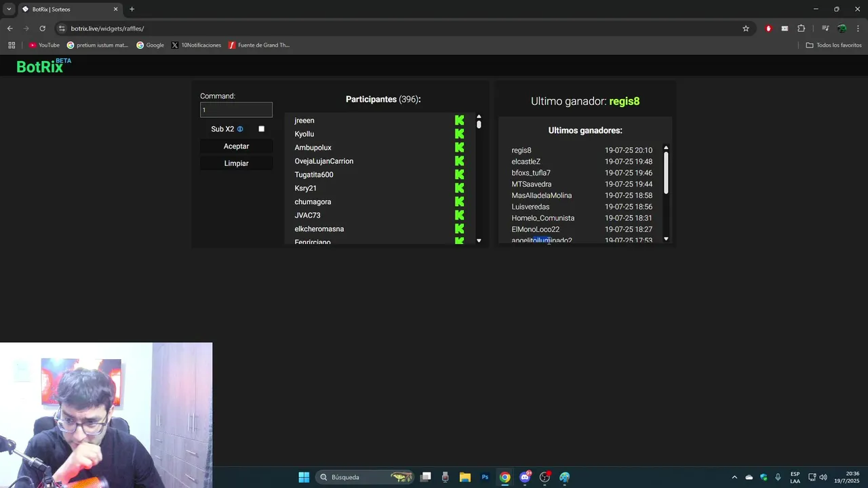The height and width of the screenshot is (488, 868).
Task: Click the Sub X2 info icon
Action: pyautogui.click(x=240, y=129)
